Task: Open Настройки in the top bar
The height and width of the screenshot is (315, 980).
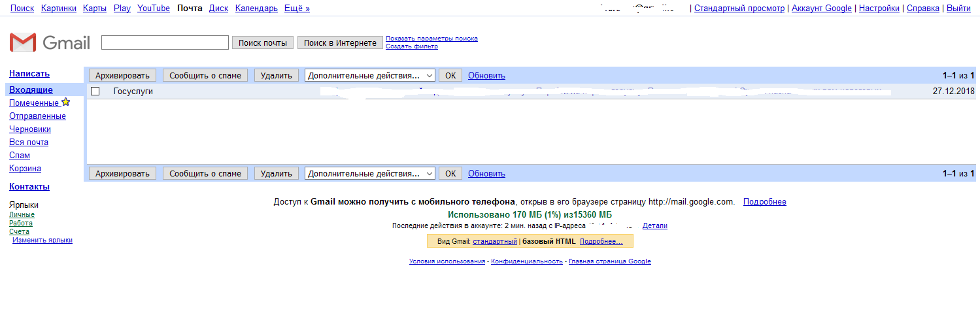Action: pos(879,8)
